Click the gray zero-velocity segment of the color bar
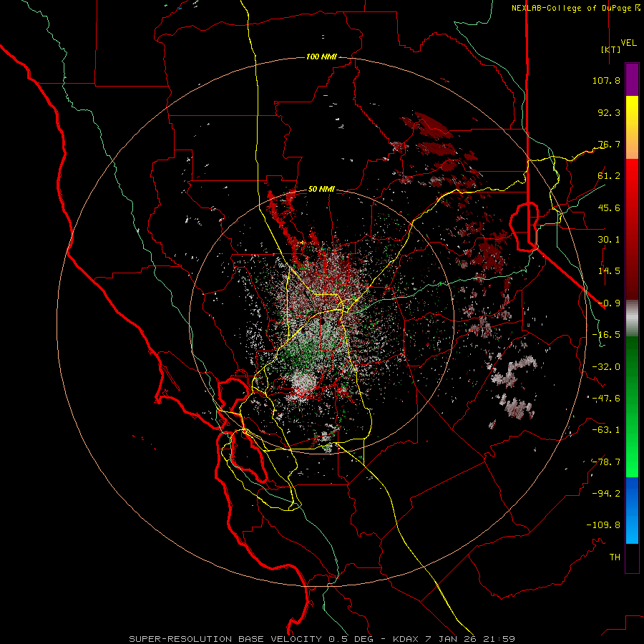The image size is (644, 644). pyautogui.click(x=632, y=318)
